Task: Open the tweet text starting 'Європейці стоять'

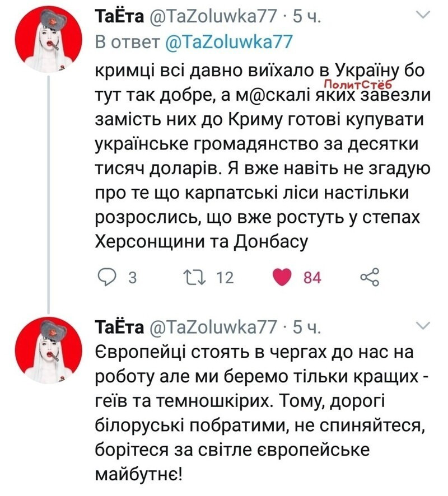Action: pyautogui.click(x=258, y=414)
